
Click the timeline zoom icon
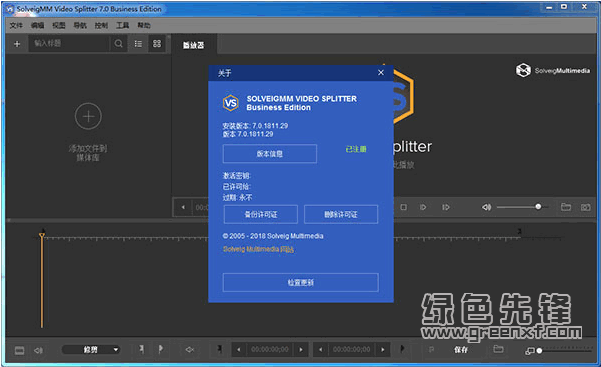point(529,351)
